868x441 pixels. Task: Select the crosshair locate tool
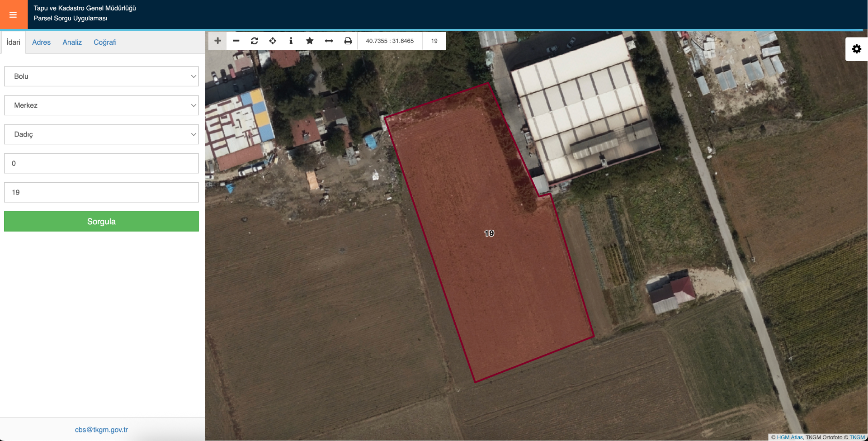273,41
